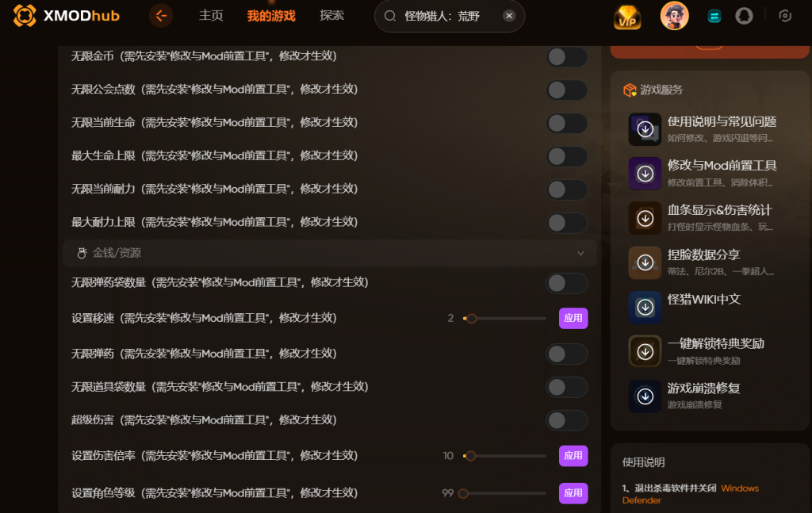The height and width of the screenshot is (513, 812).
Task: Toggle 无限金币 switch
Action: 566,56
